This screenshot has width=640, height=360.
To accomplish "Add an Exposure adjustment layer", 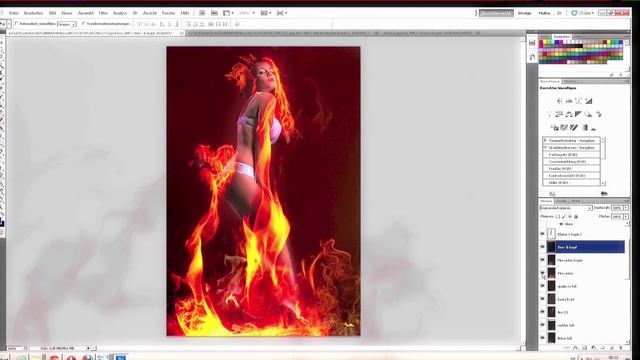I will [589, 101].
